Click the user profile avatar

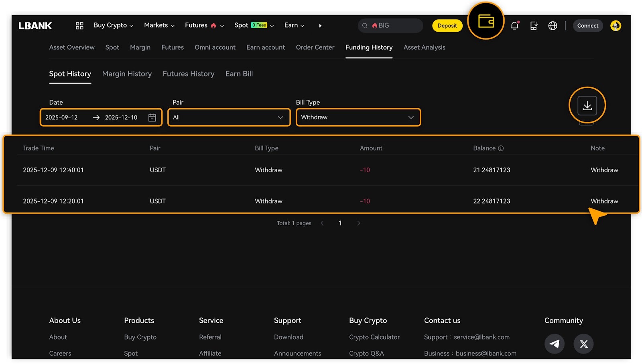pyautogui.click(x=616, y=26)
